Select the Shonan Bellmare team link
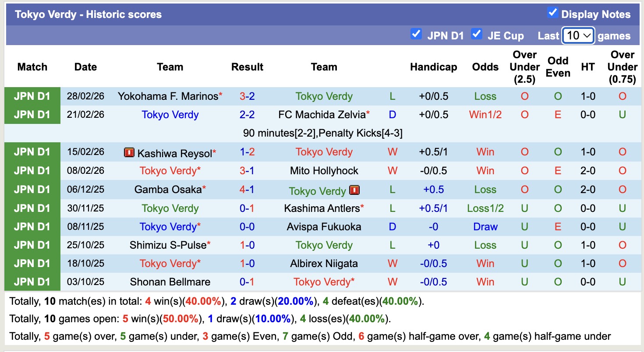This screenshot has width=644, height=352. 170,282
